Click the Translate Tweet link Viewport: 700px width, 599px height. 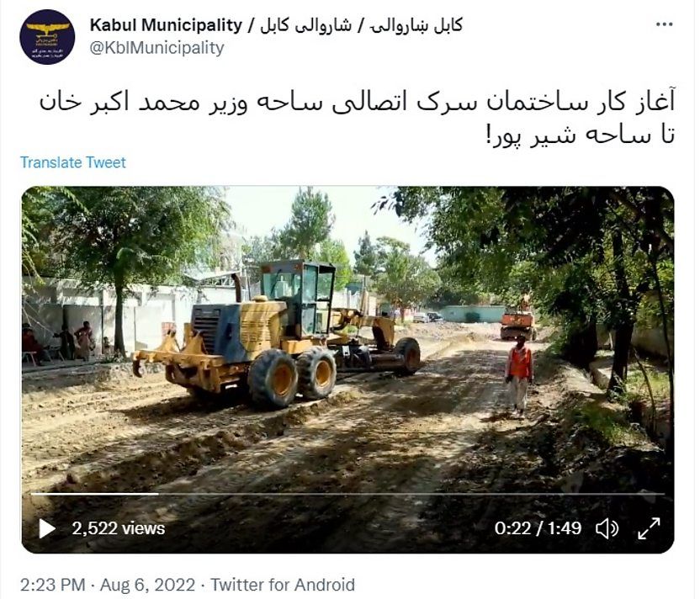[72, 162]
